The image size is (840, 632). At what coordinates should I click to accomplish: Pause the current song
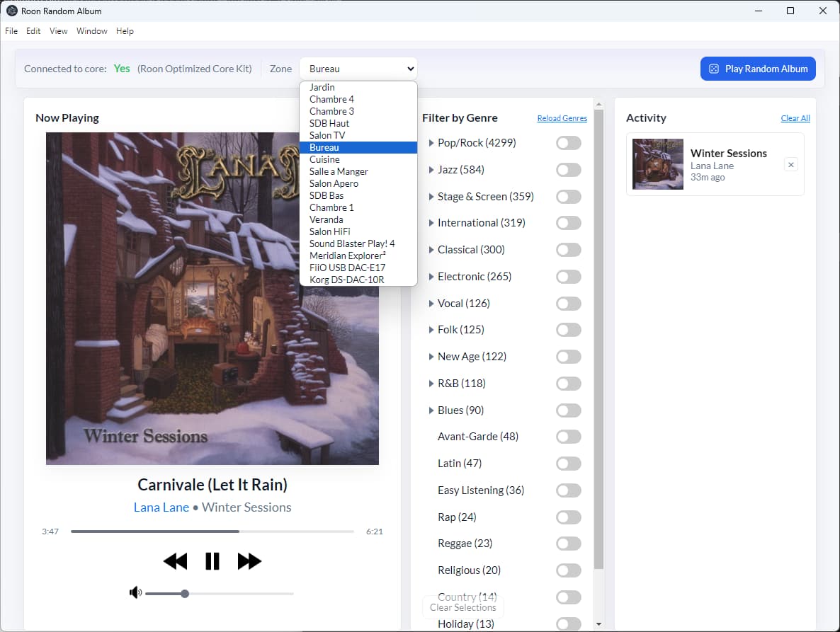click(x=212, y=561)
